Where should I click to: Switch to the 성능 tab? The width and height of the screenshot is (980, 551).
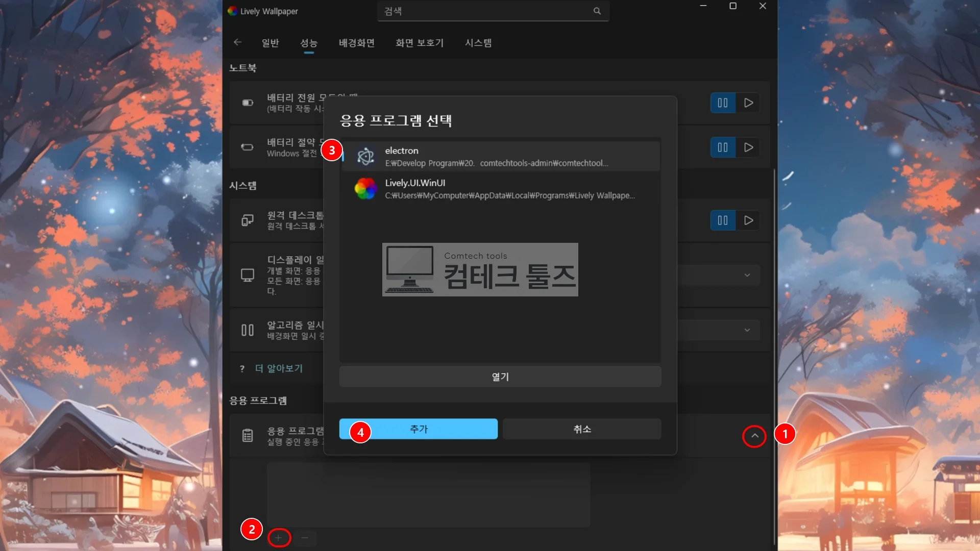pos(308,43)
